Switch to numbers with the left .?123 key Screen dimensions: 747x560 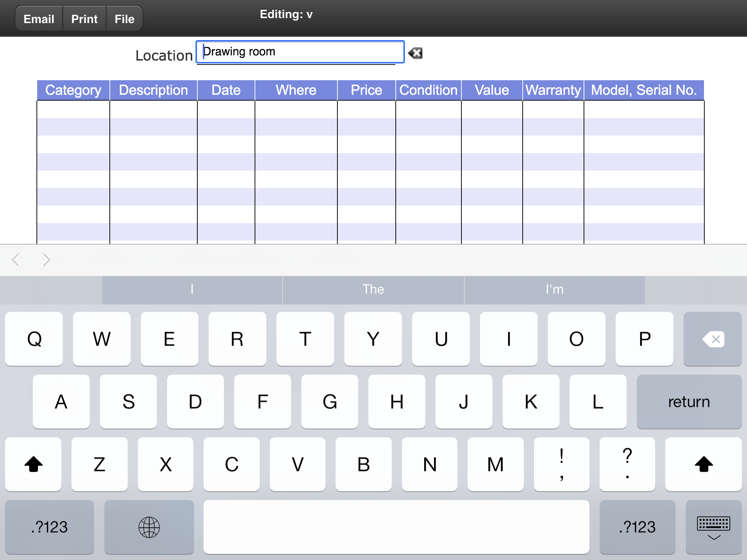[49, 527]
